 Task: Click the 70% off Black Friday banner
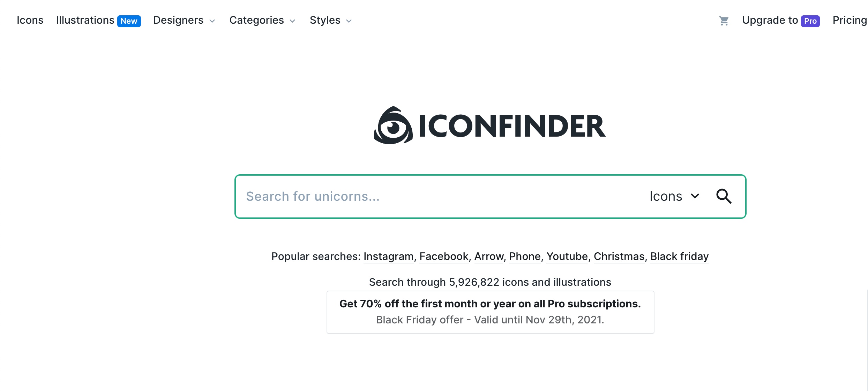click(x=490, y=312)
